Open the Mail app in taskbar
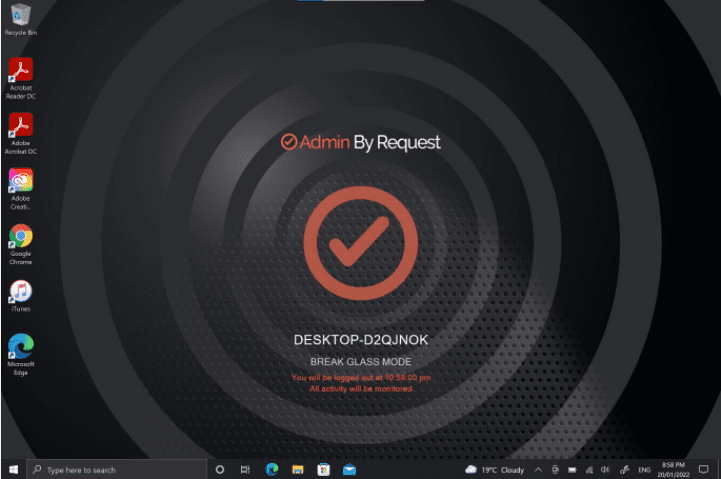This screenshot has width=721, height=479. [350, 469]
